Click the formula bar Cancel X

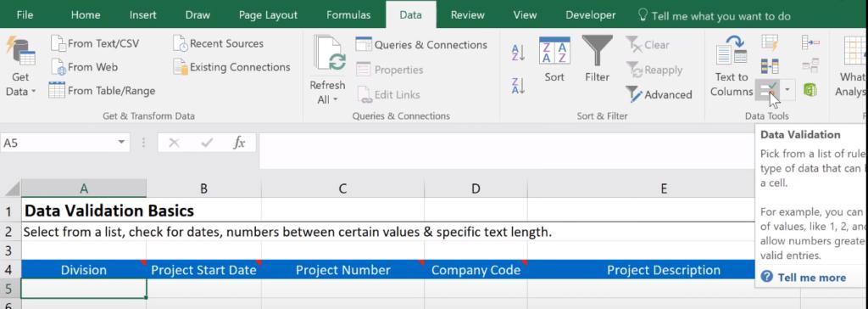[x=174, y=143]
